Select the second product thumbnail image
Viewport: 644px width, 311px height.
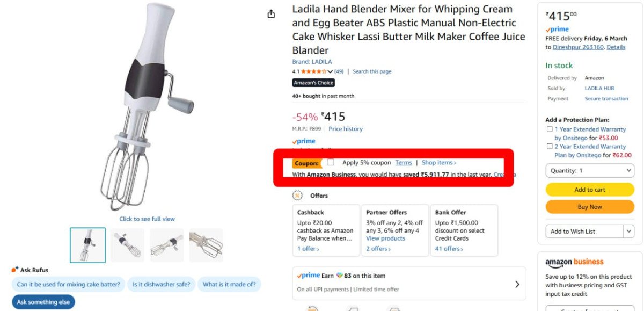point(128,245)
